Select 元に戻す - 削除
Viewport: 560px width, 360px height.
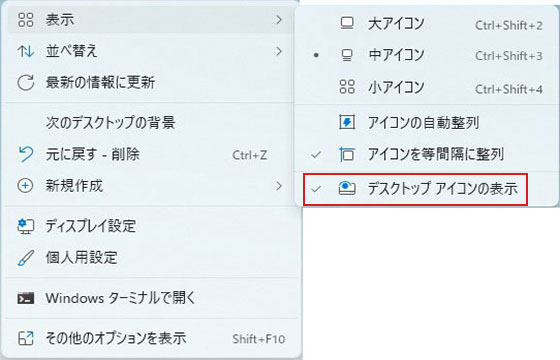(150, 154)
